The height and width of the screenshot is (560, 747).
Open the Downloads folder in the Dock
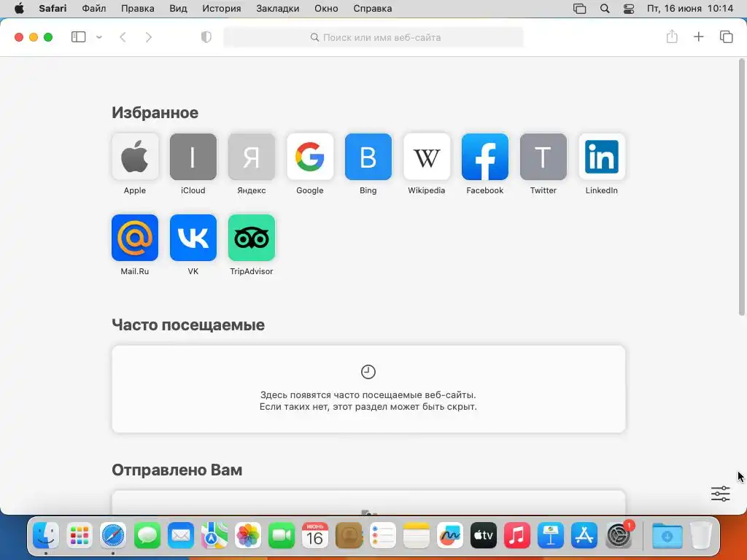[667, 536]
